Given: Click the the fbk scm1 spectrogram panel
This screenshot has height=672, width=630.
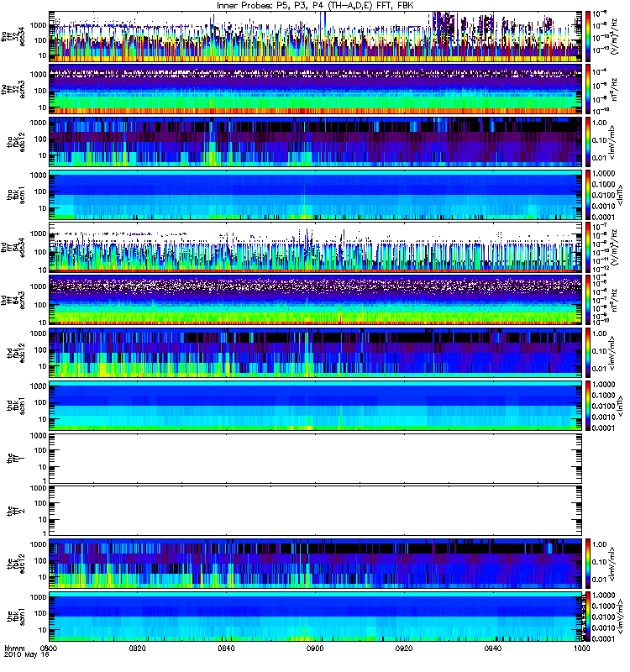Looking at the screenshot, I should [x=316, y=617].
